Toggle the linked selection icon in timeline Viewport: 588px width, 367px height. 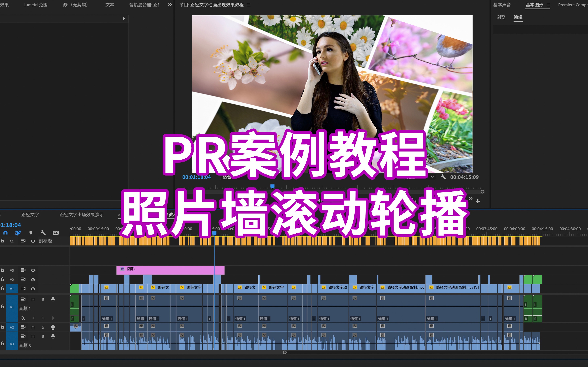tap(18, 233)
